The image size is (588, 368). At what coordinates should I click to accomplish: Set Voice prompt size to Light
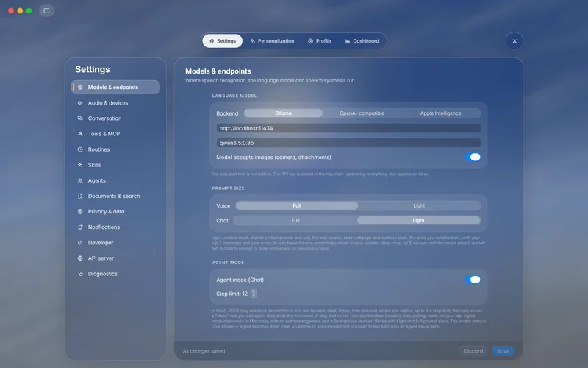click(x=419, y=206)
